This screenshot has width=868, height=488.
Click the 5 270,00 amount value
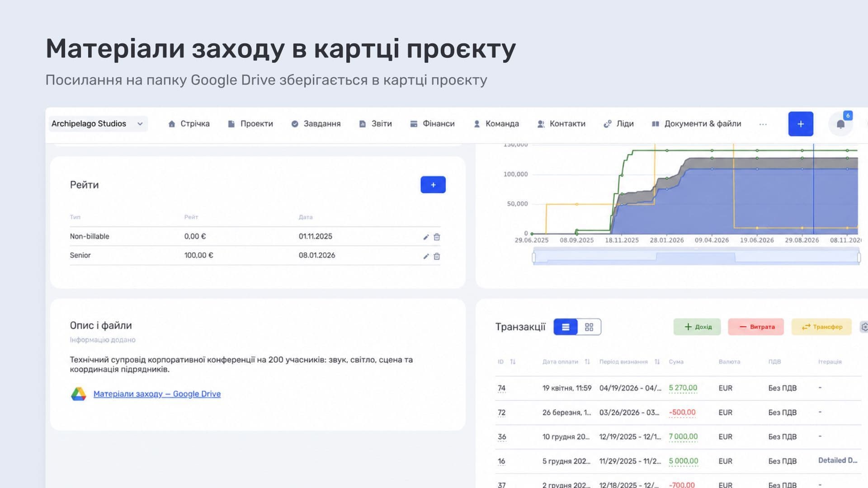pos(683,388)
